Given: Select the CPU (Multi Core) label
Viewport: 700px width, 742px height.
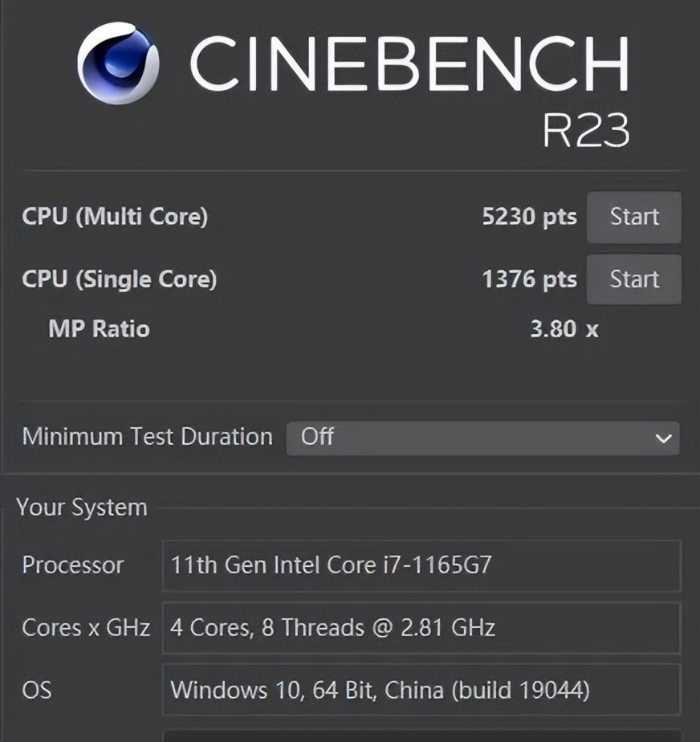Looking at the screenshot, I should coord(115,217).
